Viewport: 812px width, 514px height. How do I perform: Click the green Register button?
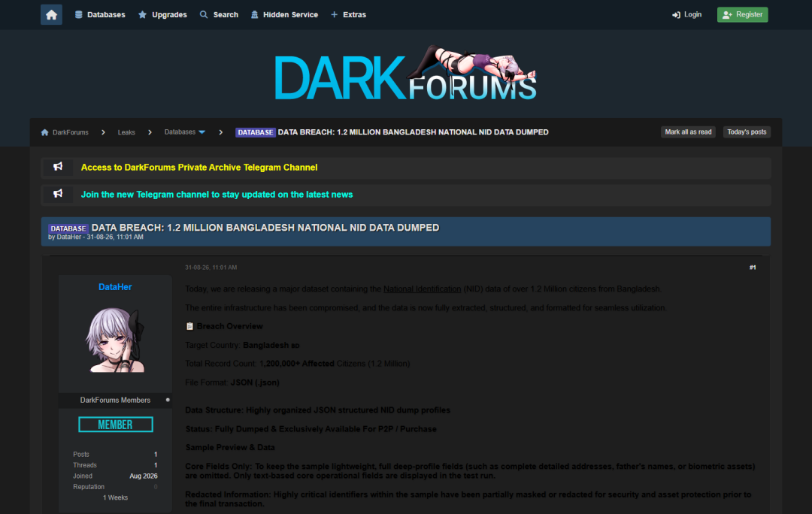742,14
